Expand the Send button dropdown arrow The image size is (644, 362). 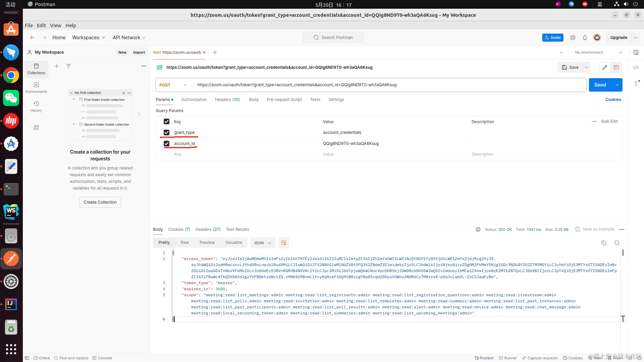pyautogui.click(x=617, y=85)
